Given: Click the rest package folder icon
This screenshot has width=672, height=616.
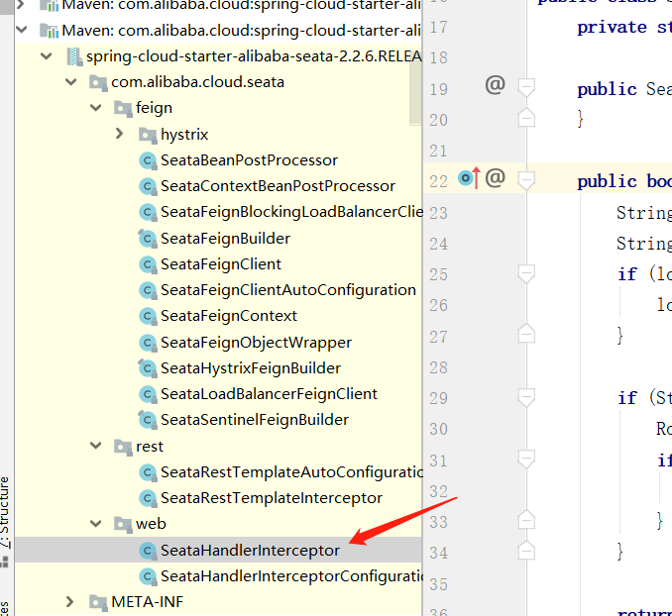Looking at the screenshot, I should pos(123,447).
